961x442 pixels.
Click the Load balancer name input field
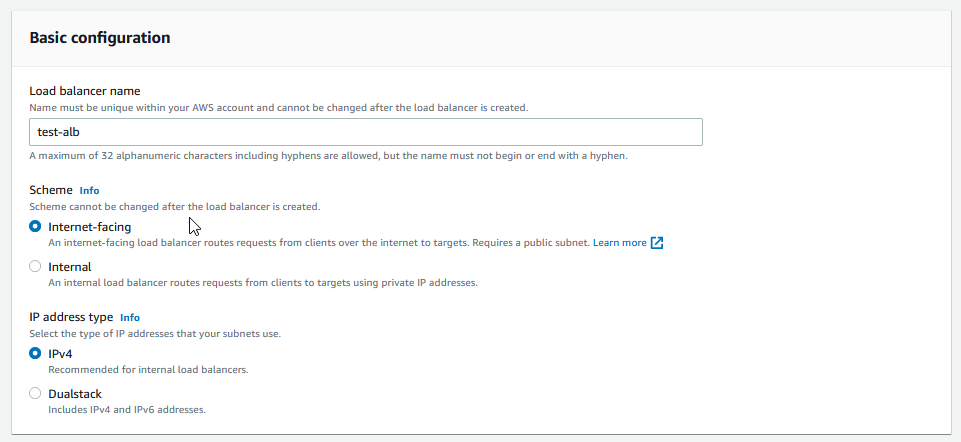click(x=365, y=132)
